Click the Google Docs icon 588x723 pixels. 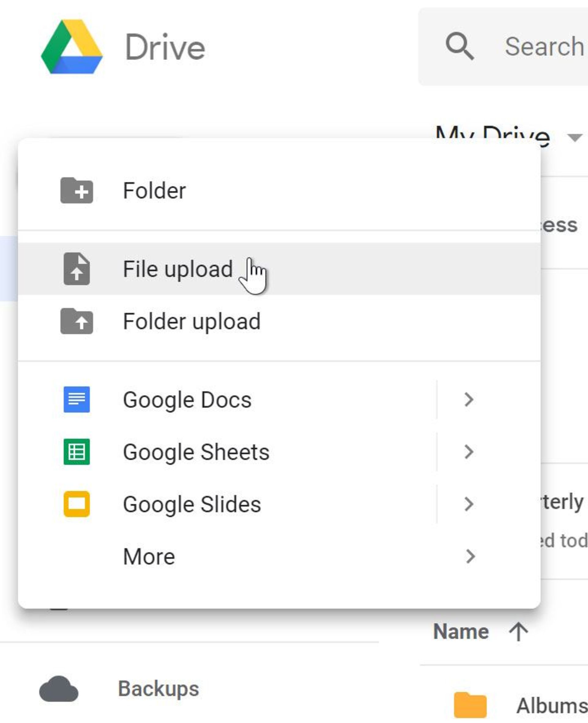click(77, 399)
